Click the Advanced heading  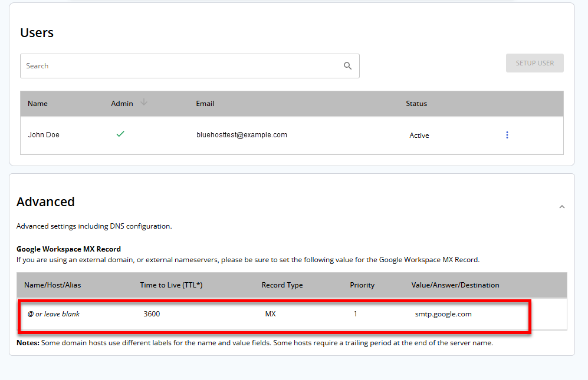click(x=45, y=201)
